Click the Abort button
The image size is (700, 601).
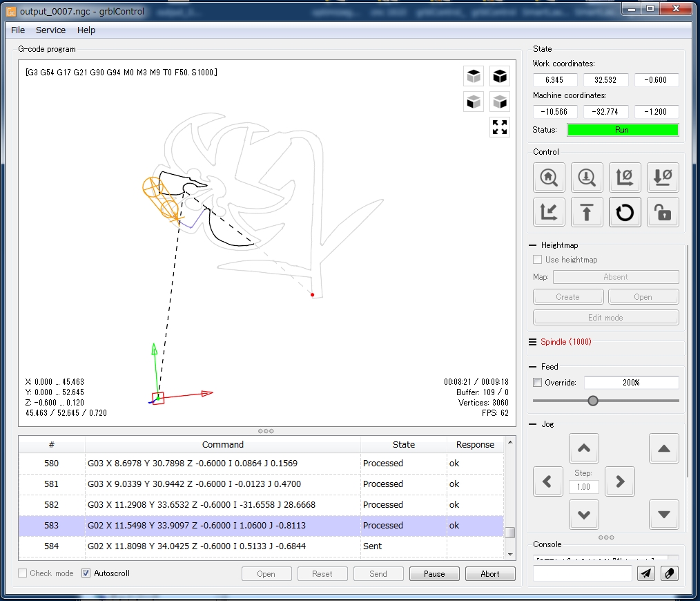[490, 574]
